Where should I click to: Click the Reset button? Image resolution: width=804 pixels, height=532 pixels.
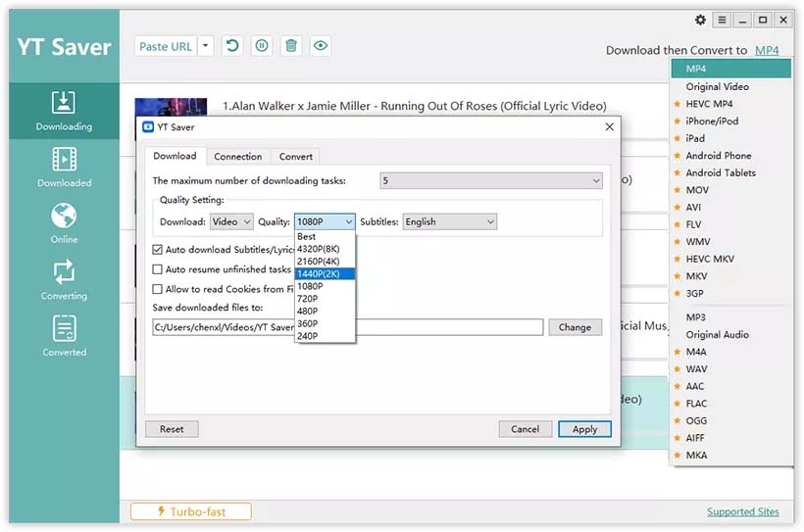pyautogui.click(x=172, y=429)
